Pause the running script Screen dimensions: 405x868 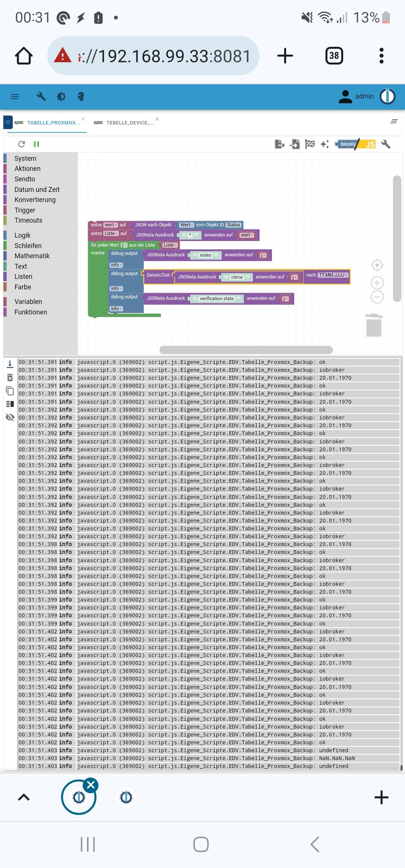click(36, 144)
